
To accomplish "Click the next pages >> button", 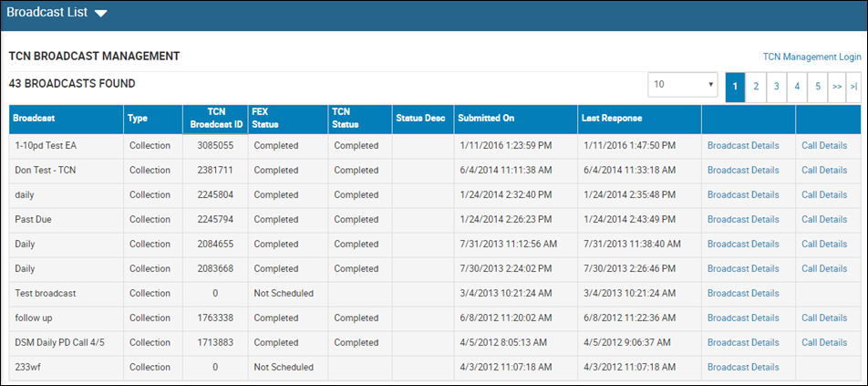I will click(837, 87).
